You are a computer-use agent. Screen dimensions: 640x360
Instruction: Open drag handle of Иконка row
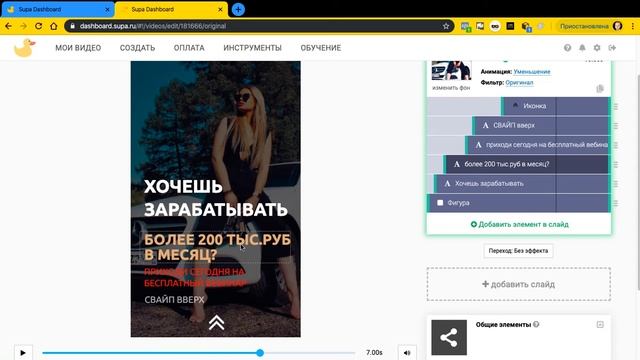(x=616, y=106)
